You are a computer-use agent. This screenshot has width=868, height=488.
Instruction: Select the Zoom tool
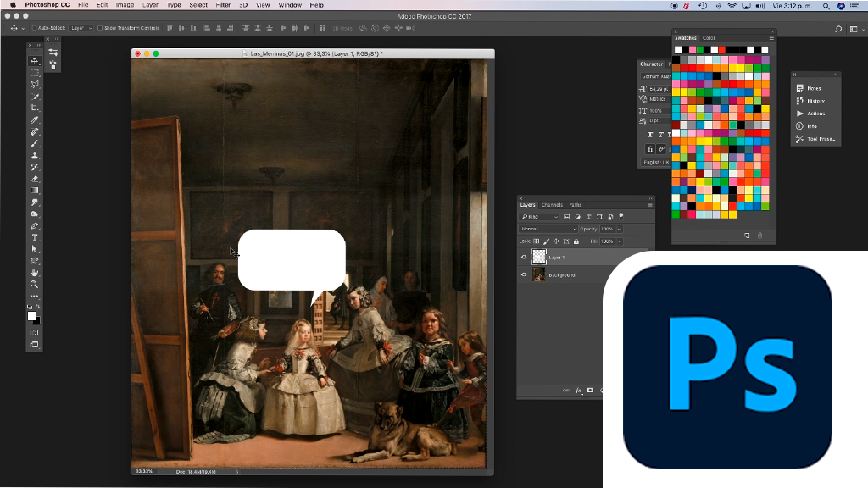coord(35,285)
